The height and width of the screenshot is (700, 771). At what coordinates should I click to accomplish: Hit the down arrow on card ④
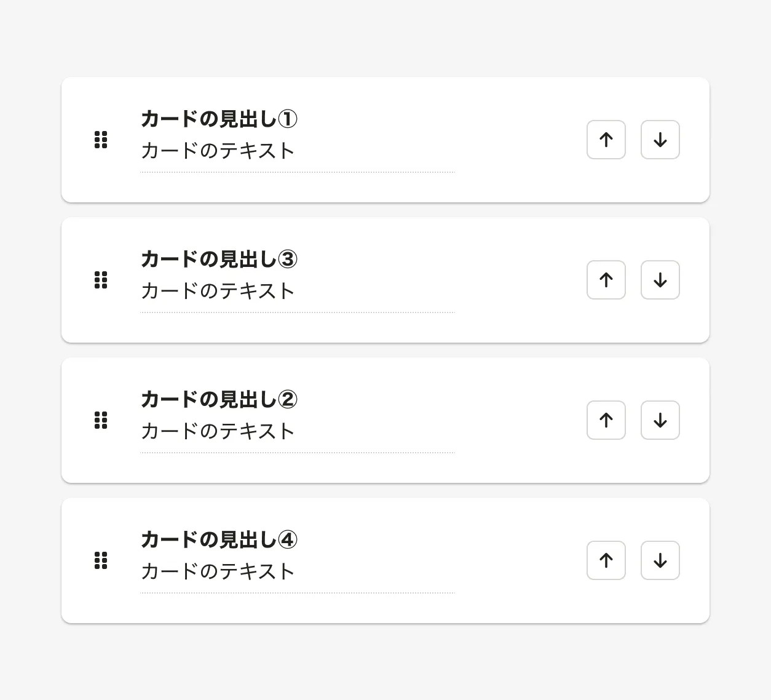(660, 560)
